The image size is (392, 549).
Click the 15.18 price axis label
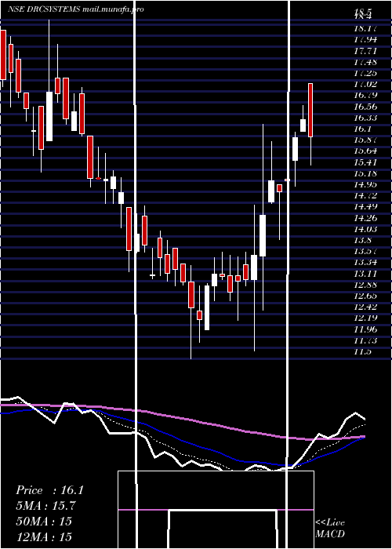coord(365,173)
